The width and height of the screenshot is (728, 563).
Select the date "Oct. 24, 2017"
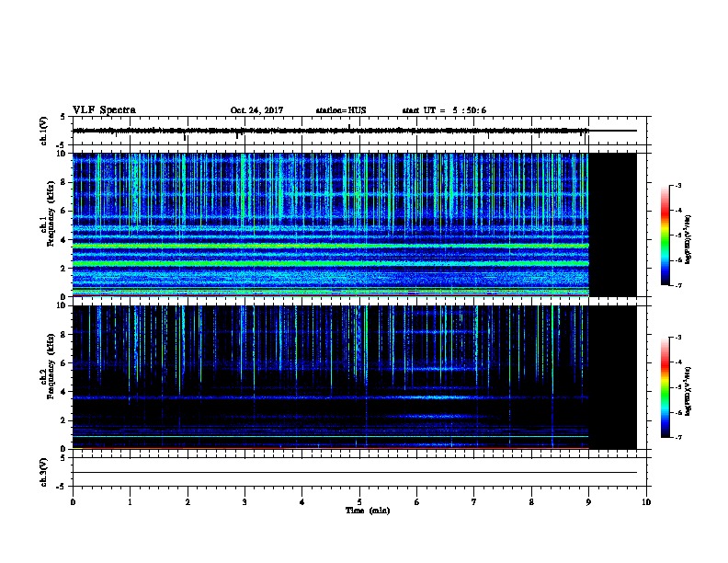tap(256, 110)
